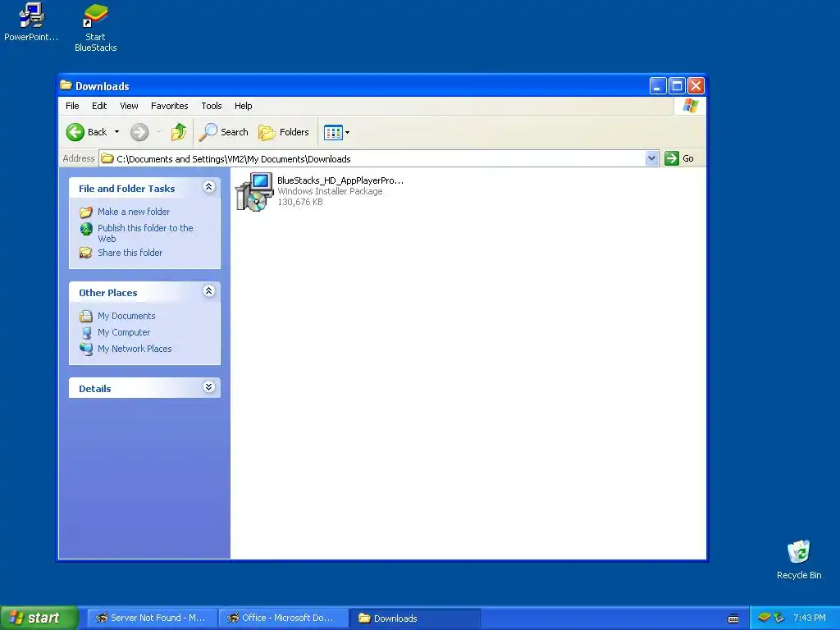Click the BlueStacks tray icon
This screenshot has height=630, width=840.
(765, 617)
